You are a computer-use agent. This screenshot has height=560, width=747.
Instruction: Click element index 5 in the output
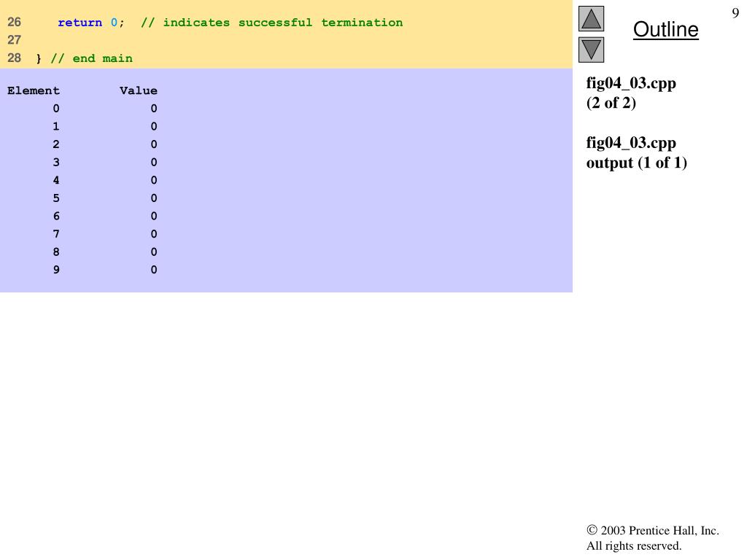click(x=56, y=198)
